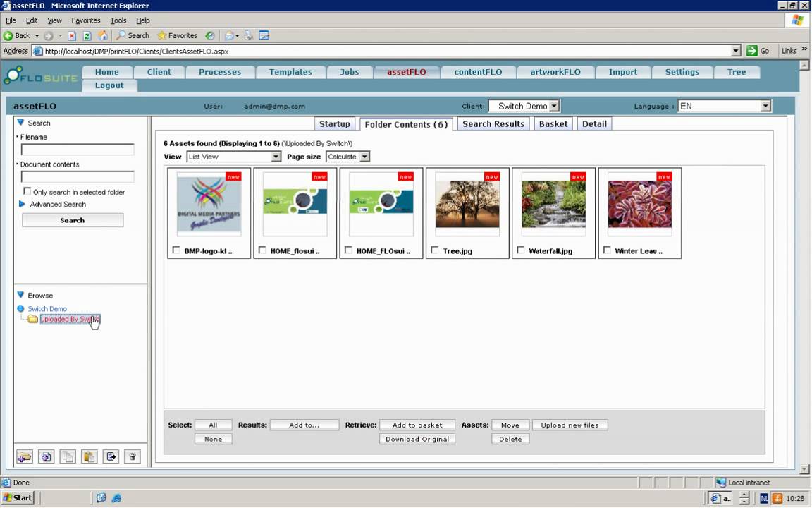
Task: Click the Download Original button
Action: click(417, 439)
